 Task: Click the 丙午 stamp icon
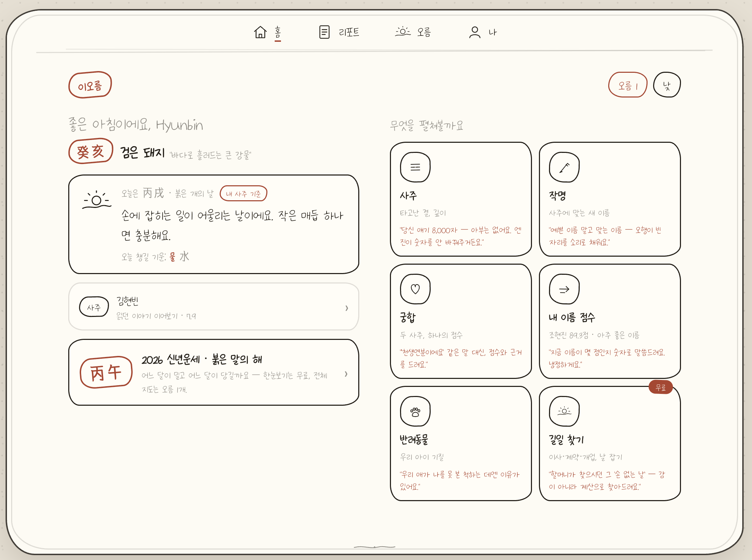click(x=106, y=372)
